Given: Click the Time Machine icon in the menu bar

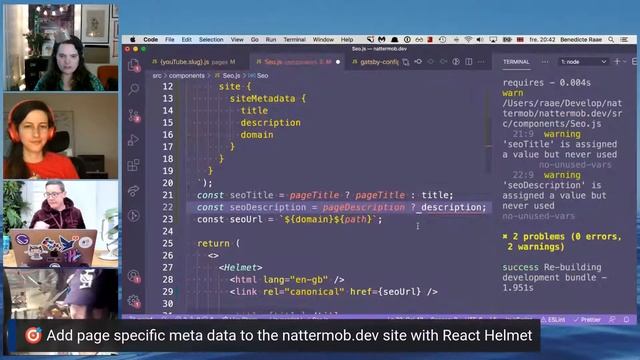Looking at the screenshot, I should pos(442,40).
